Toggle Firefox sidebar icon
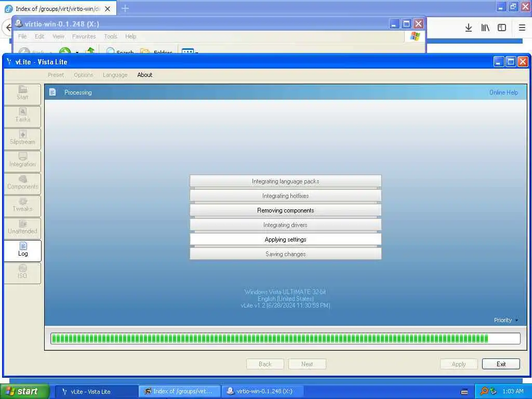 (x=502, y=28)
